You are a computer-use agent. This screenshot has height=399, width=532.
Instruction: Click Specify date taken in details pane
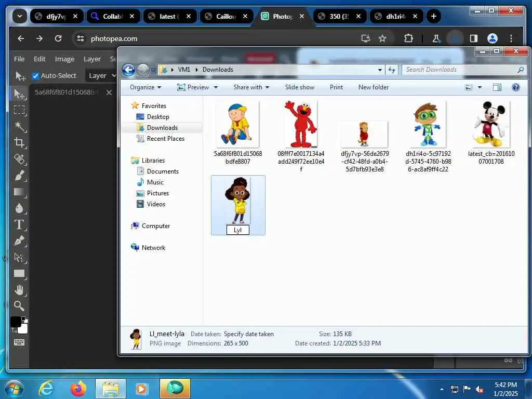249,334
